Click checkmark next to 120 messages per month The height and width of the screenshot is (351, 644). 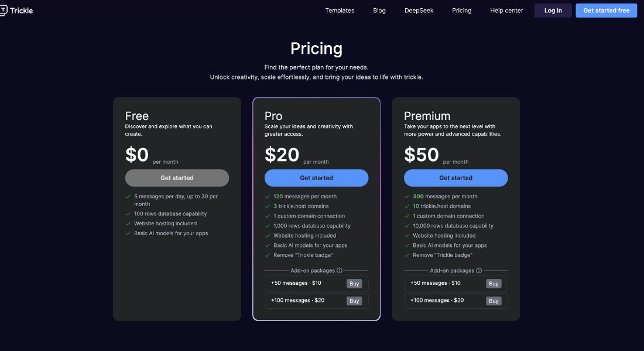tap(268, 197)
